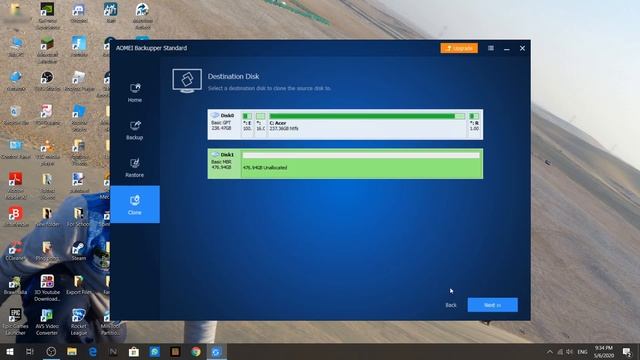The image size is (640, 360).
Task: Open the Control Panel desktop icon
Action: [16, 149]
